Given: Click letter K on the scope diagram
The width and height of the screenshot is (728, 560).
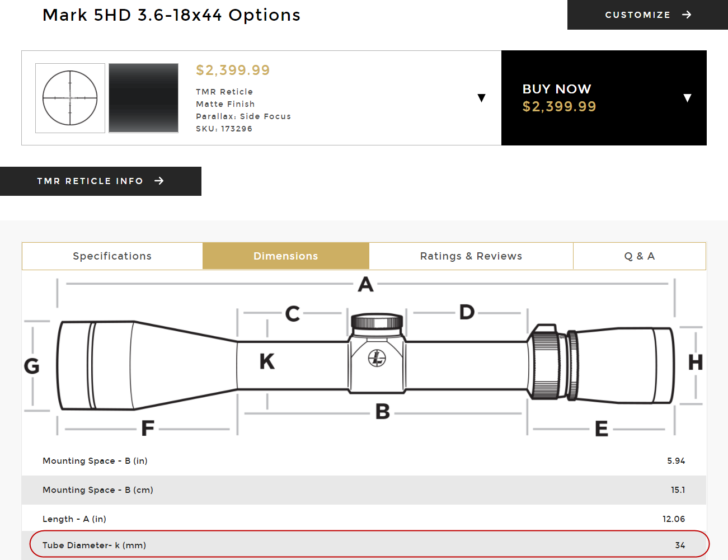Looking at the screenshot, I should (267, 361).
